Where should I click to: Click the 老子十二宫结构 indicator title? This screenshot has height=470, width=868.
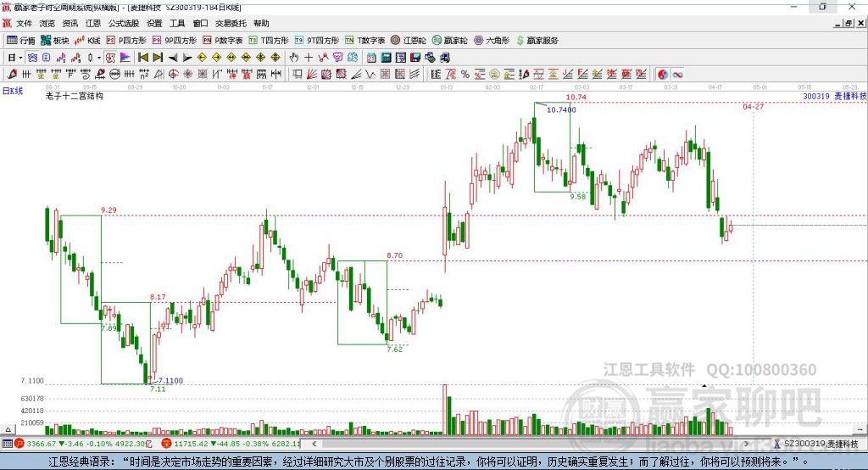[75, 96]
